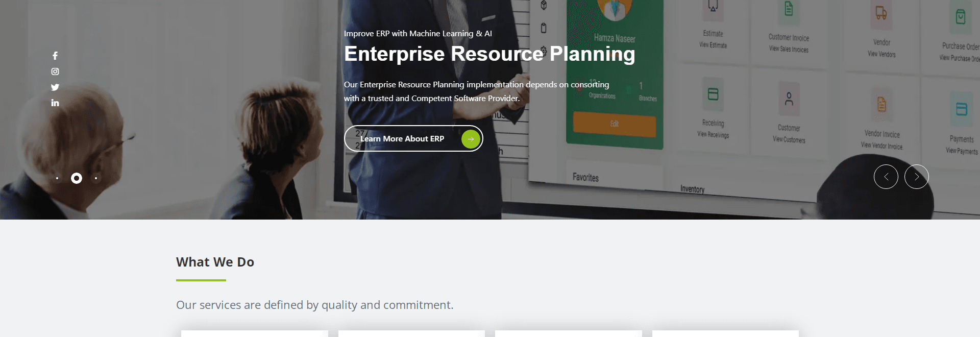Image resolution: width=980 pixels, height=337 pixels.
Task: Click the What We Do section heading
Action: (215, 262)
